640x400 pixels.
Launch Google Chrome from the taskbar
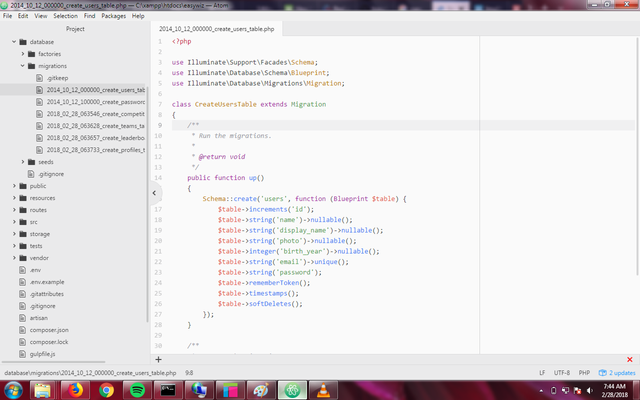click(x=106, y=390)
